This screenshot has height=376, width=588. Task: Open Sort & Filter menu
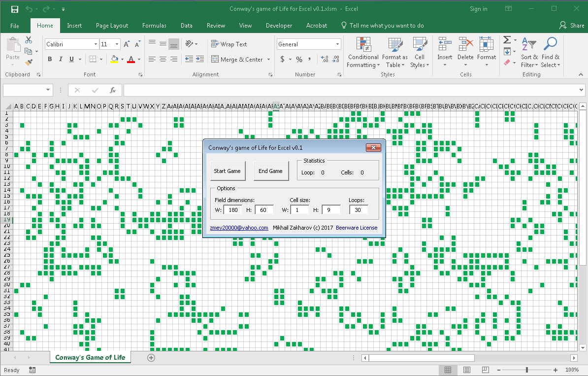tap(529, 53)
